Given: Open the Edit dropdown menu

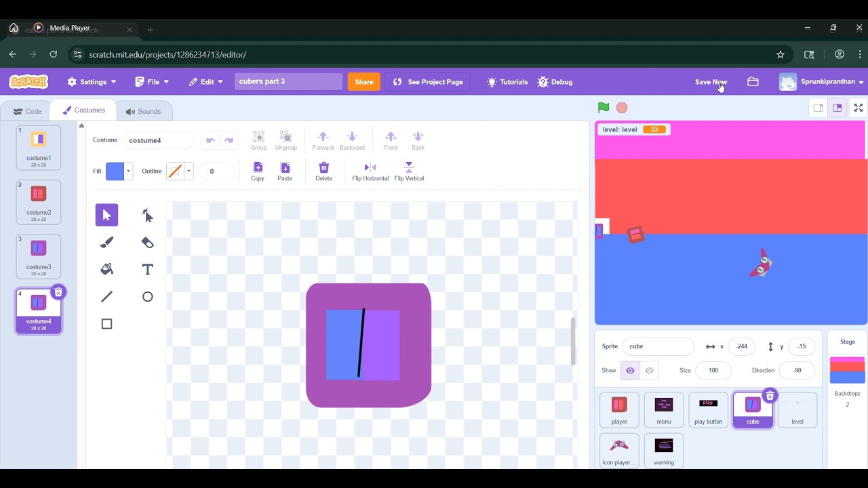Looking at the screenshot, I should click(206, 81).
